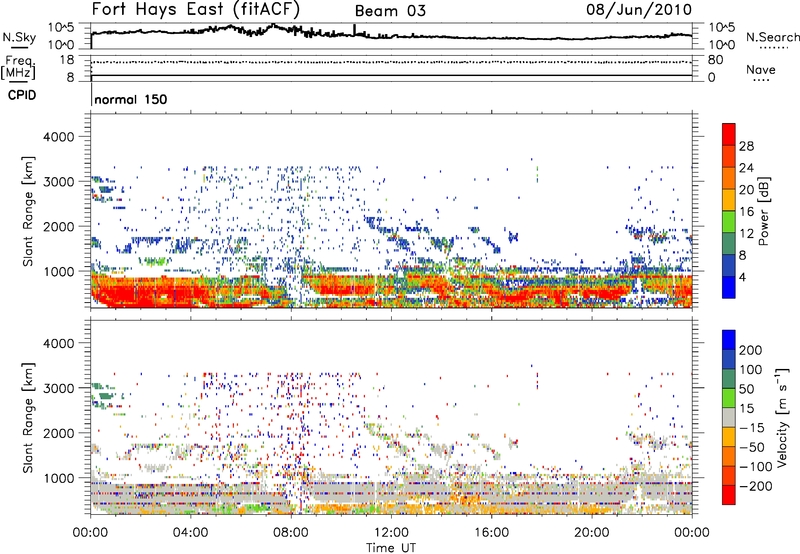Image resolution: width=800 pixels, height=554 pixels.
Task: Click the 'Freq. [MHz]' axis label
Action: [19, 67]
